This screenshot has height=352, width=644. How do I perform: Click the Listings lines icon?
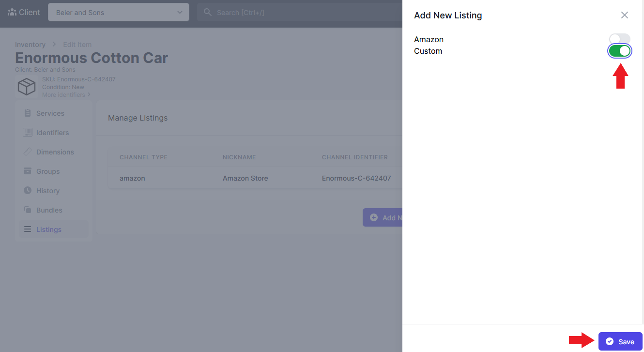(28, 229)
